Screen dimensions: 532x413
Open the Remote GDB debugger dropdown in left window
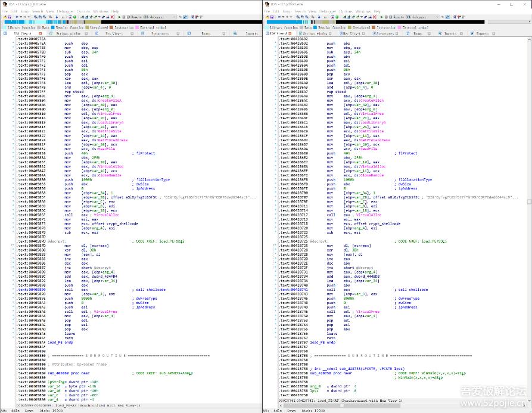point(176,17)
